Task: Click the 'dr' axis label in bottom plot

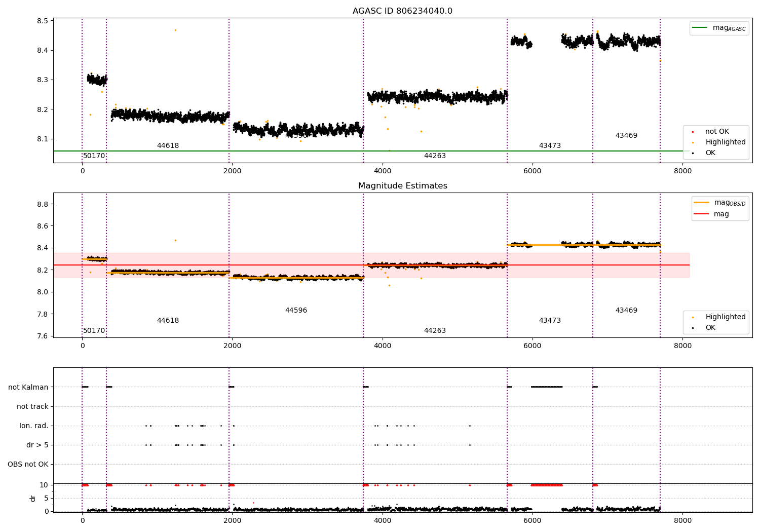Action: (33, 498)
